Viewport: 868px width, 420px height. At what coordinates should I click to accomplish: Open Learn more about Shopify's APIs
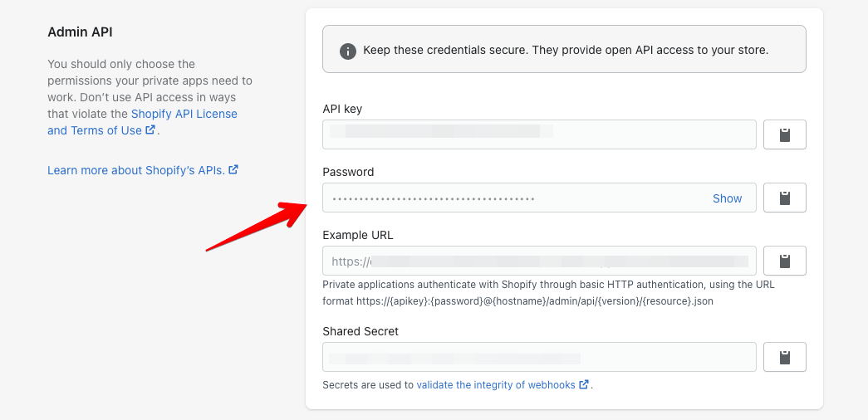pos(135,170)
